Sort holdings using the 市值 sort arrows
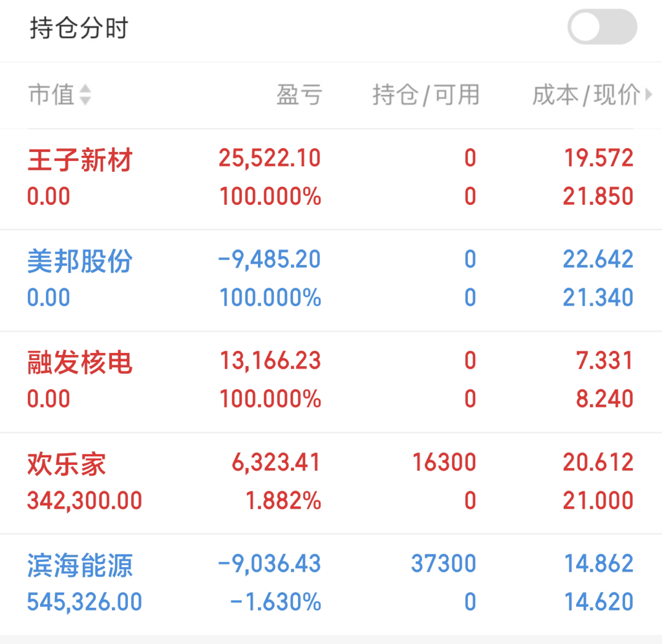This screenshot has height=644, width=662. click(85, 94)
